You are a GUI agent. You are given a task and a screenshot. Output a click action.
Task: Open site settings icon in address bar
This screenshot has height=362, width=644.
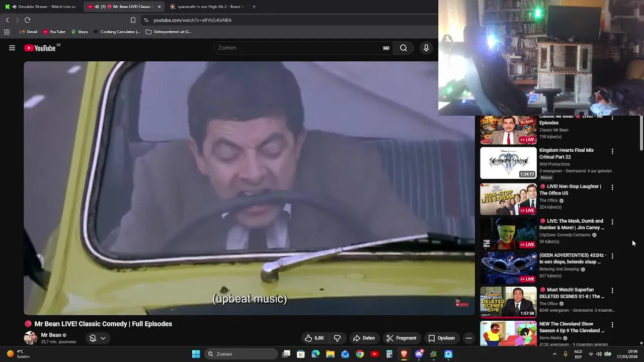[x=146, y=20]
